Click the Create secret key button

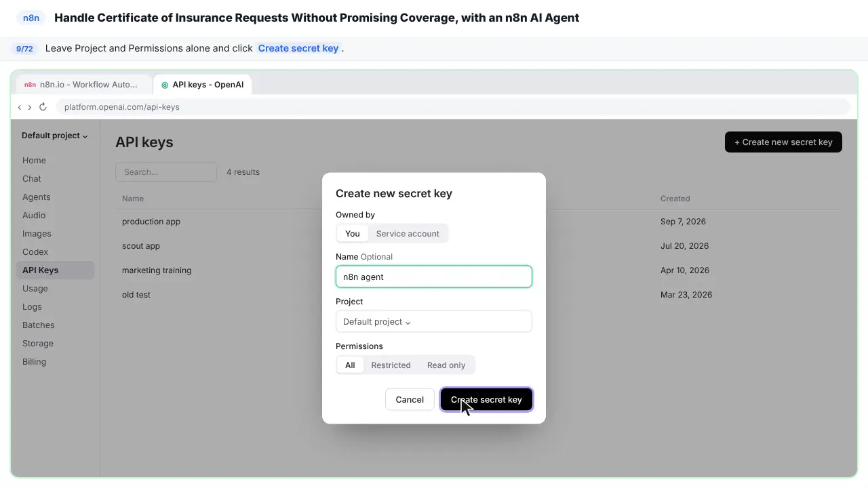[486, 399]
